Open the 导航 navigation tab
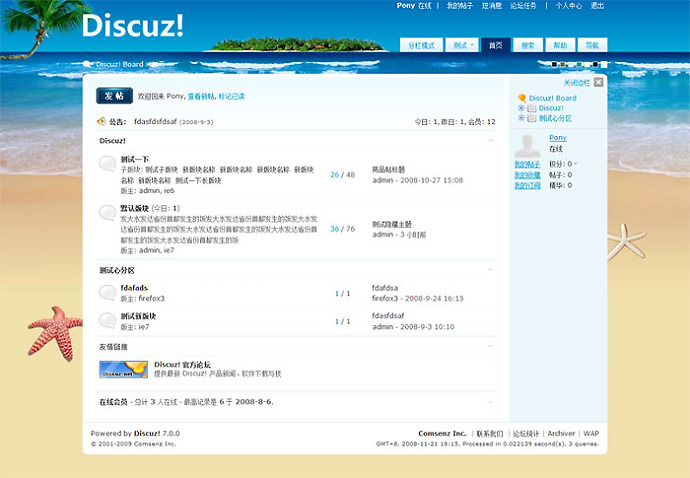 (x=592, y=45)
